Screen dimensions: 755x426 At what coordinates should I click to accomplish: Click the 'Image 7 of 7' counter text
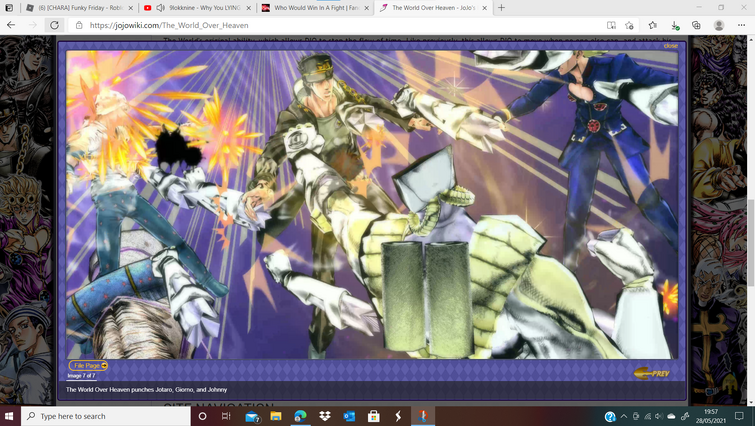81,375
